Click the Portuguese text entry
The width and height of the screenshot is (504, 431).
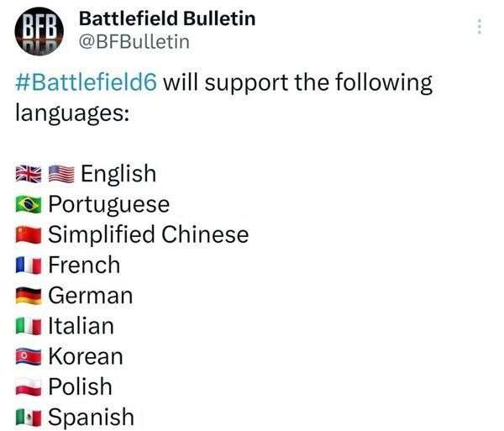[x=109, y=205]
